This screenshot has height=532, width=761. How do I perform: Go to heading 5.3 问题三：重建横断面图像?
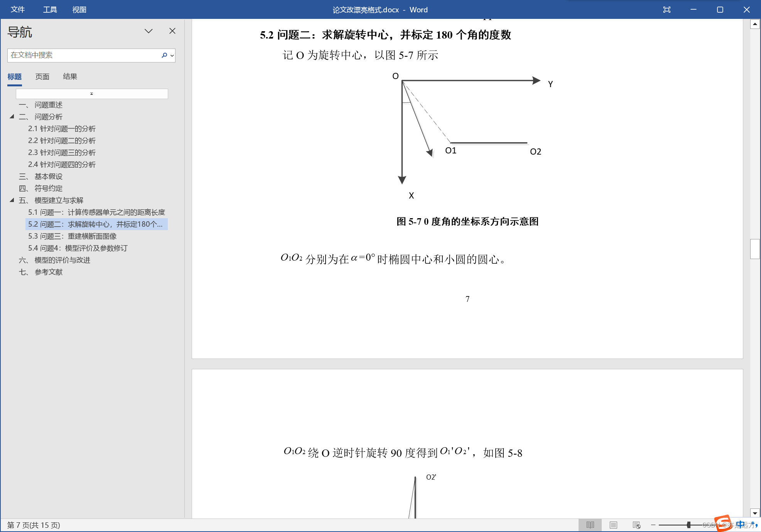72,236
